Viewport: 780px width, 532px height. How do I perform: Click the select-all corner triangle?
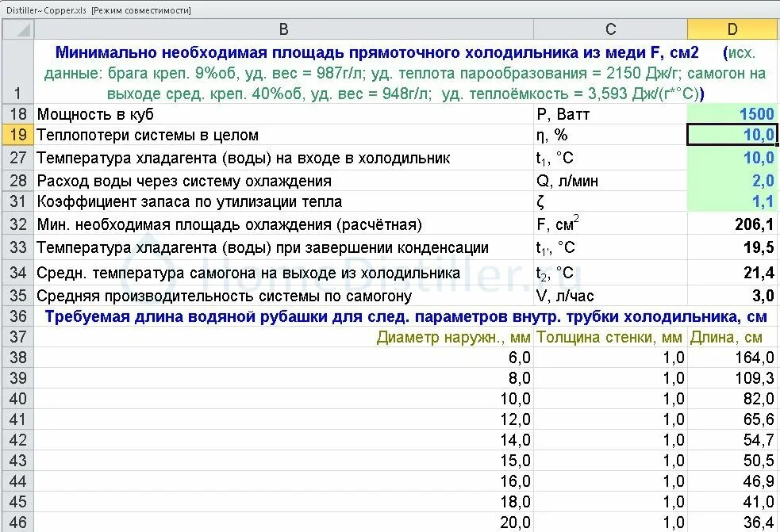[x=18, y=29]
